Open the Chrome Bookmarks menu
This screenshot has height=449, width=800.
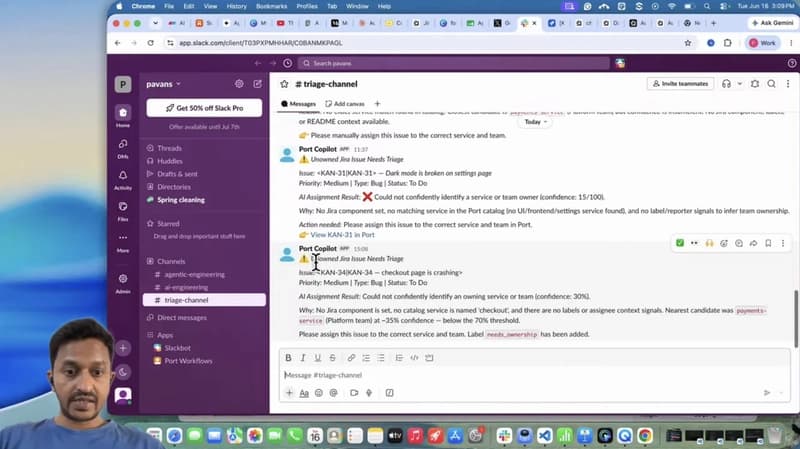271,6
